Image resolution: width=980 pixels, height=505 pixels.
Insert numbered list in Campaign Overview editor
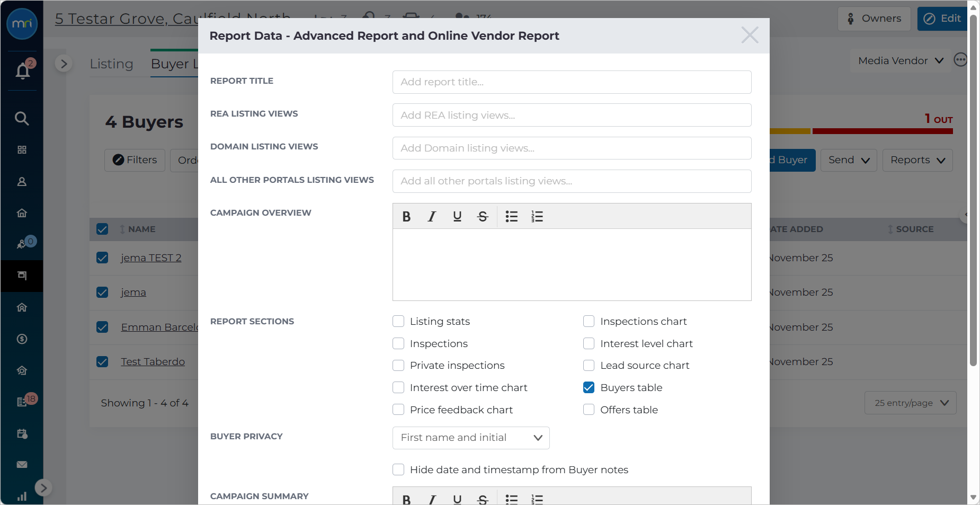[x=537, y=216]
